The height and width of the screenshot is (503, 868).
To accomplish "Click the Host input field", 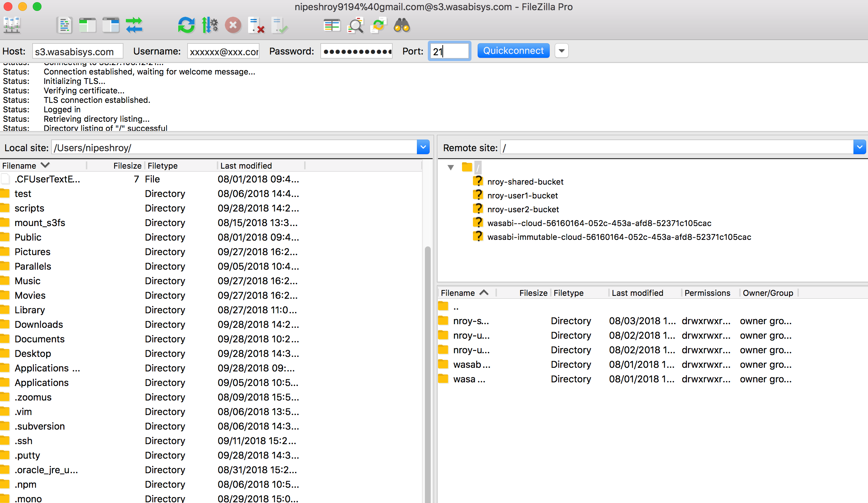I will (x=78, y=51).
